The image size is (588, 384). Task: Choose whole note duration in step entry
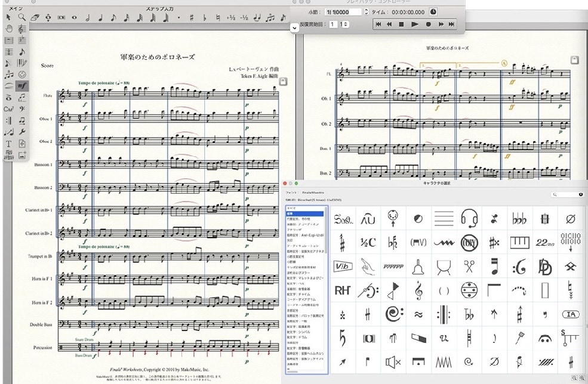[x=74, y=17]
